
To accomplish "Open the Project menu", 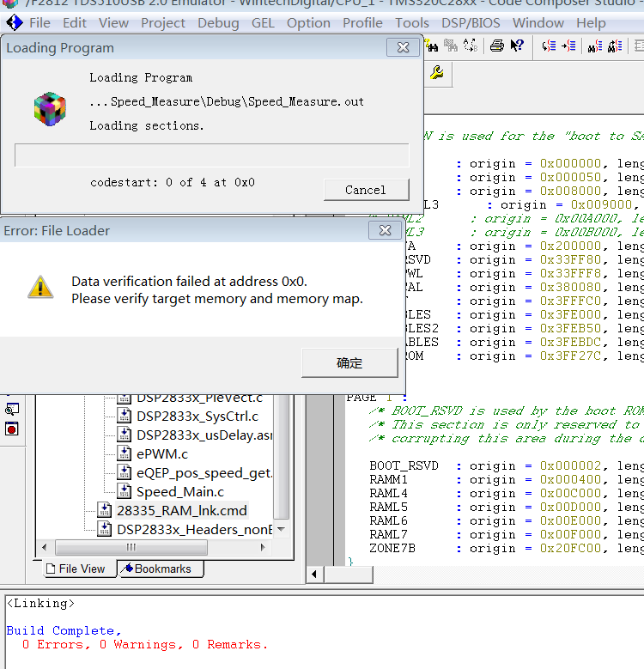I will (163, 22).
